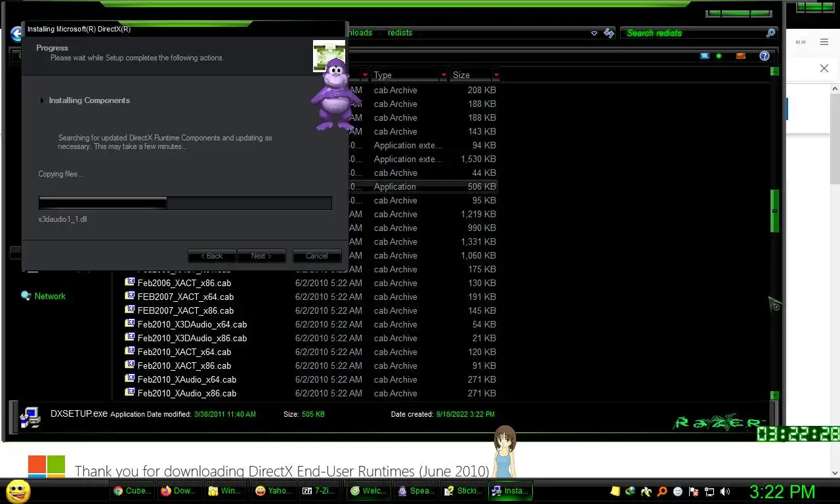
Task: Click the Firefox 'Dow...' taskbar button
Action: [x=178, y=490]
